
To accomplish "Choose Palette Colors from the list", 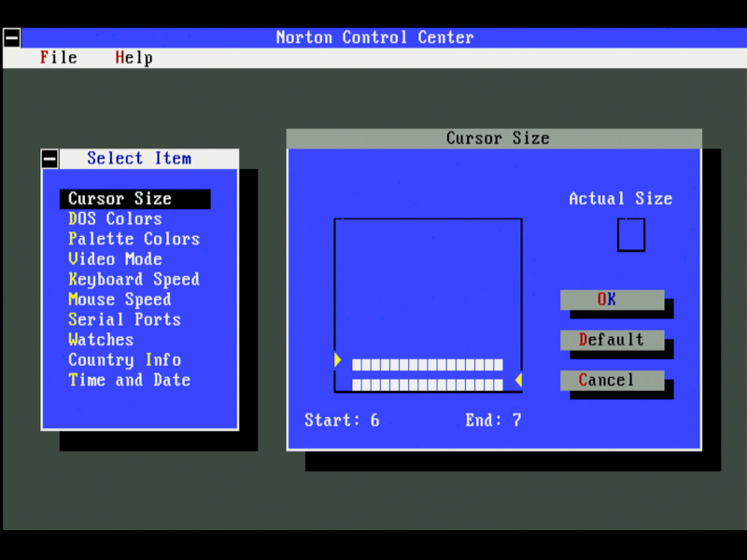I will (134, 239).
